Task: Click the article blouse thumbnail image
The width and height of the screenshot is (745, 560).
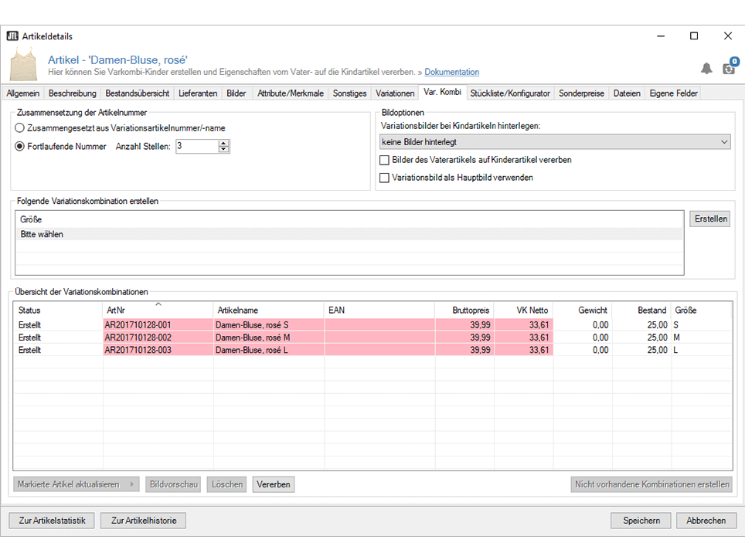Action: click(x=25, y=64)
